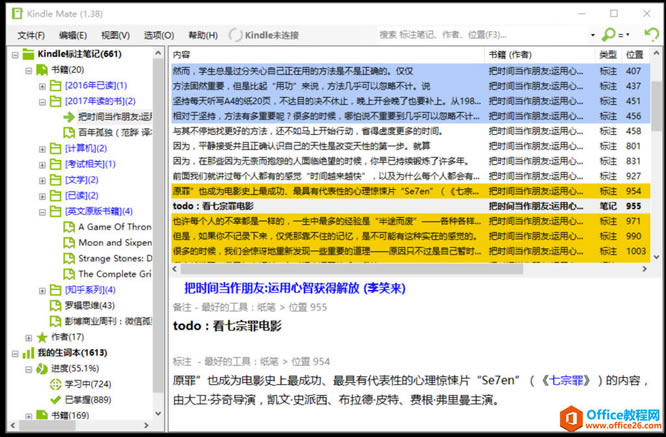666x437 pixels.
Task: Expand the 计算机 folder node
Action: click(x=42, y=149)
